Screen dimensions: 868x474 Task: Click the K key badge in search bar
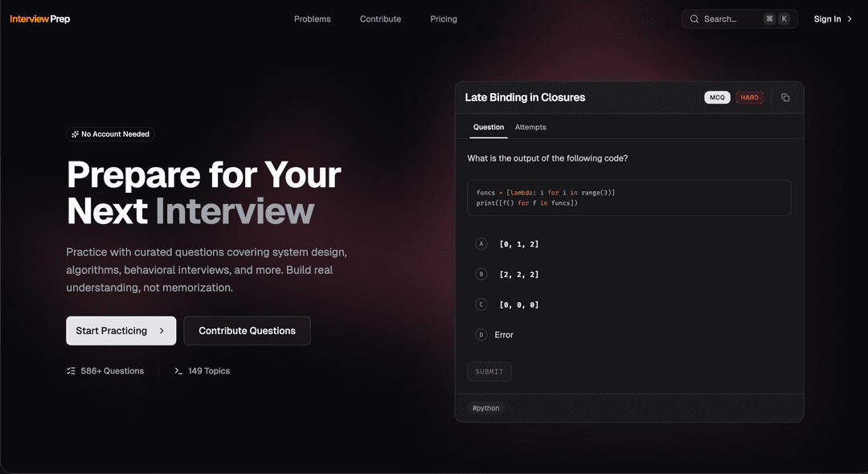coord(784,18)
